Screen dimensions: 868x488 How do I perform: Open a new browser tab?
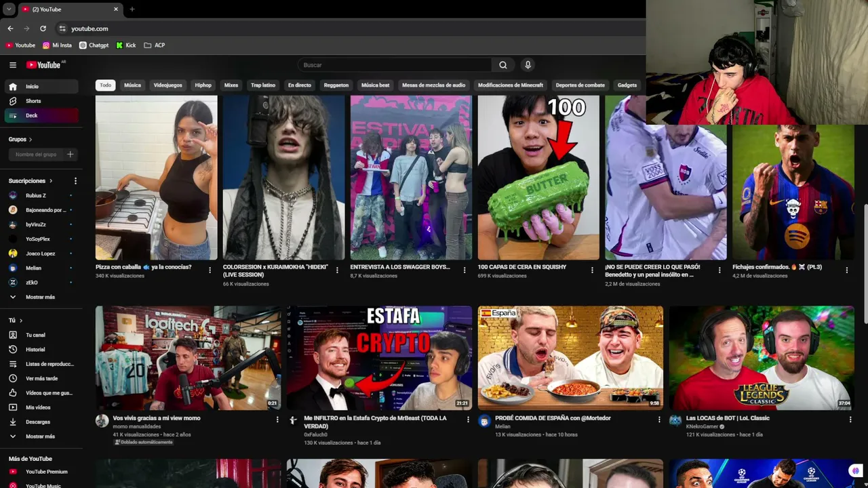click(x=132, y=9)
